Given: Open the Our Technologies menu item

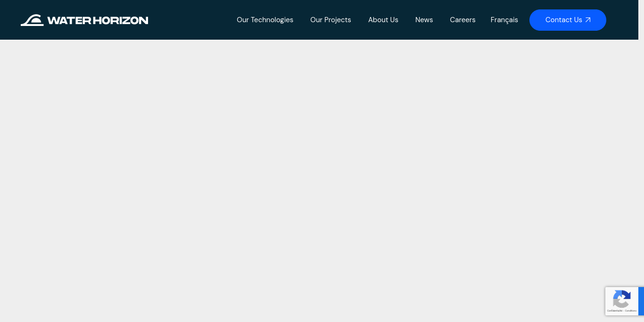Looking at the screenshot, I should tap(264, 20).
